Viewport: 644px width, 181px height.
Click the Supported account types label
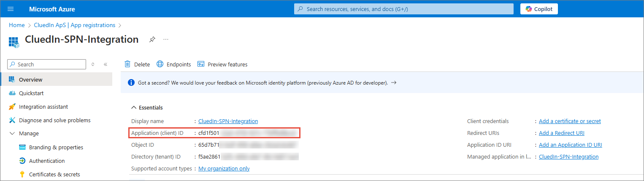pos(161,168)
